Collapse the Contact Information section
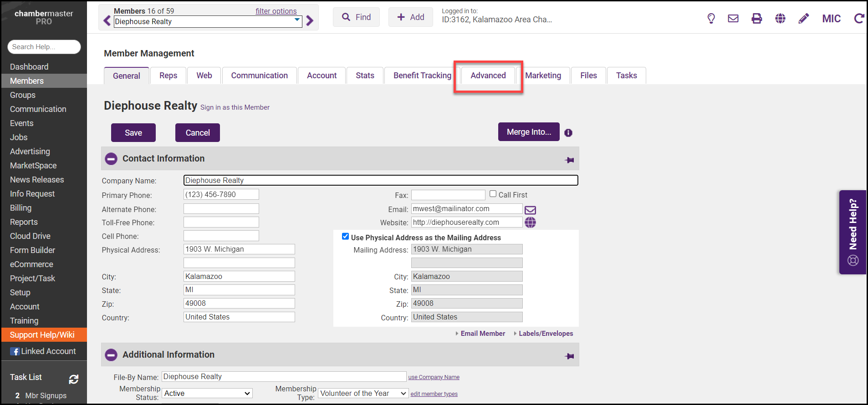 111,159
